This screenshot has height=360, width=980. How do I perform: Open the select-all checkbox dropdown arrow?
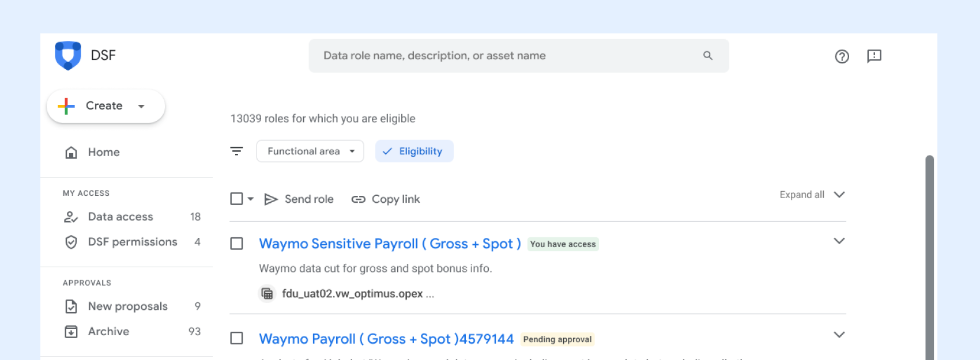(x=251, y=199)
